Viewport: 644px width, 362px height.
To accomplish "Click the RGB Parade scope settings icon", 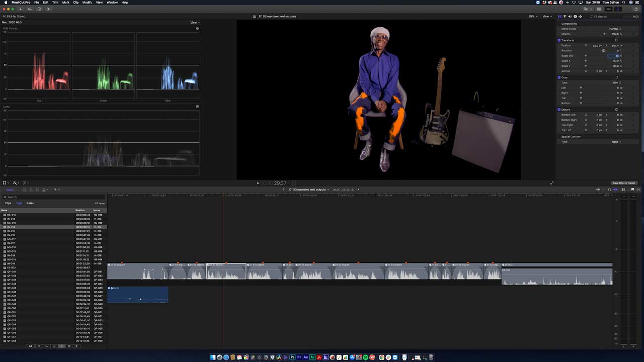I will 198,28.
